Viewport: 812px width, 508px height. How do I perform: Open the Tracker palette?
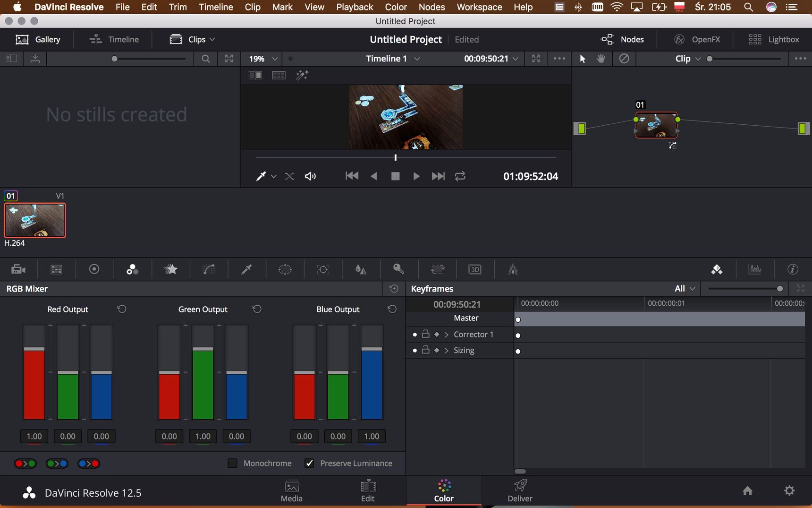[323, 269]
